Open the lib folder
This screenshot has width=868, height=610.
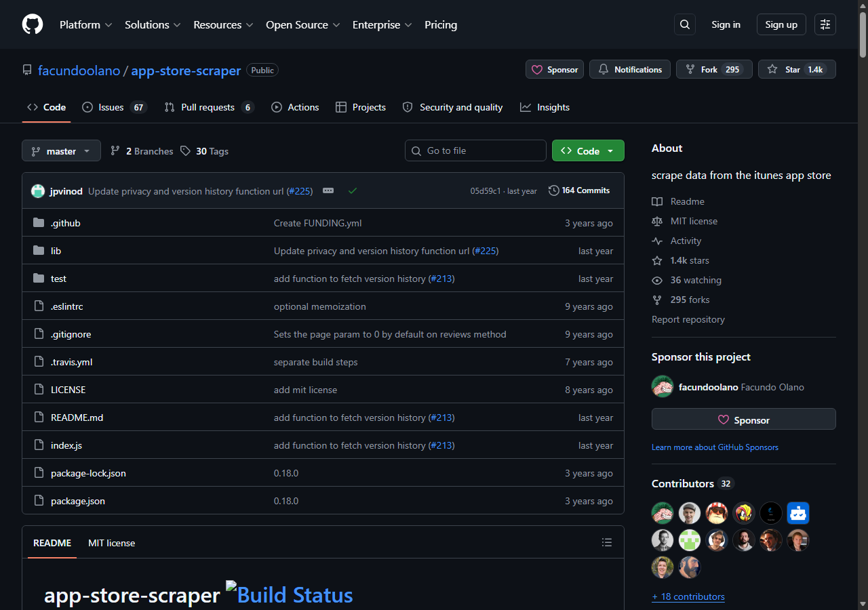[x=56, y=251]
